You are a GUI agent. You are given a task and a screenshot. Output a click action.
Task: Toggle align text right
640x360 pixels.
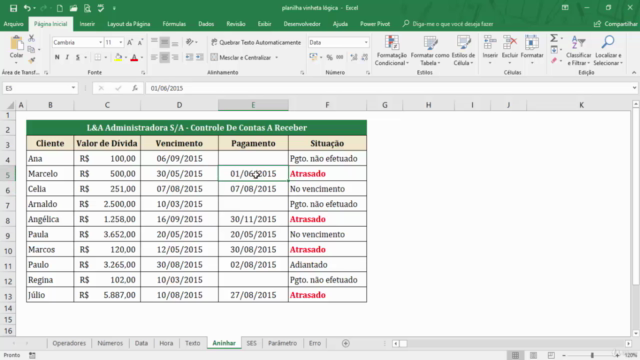pyautogui.click(x=175, y=58)
